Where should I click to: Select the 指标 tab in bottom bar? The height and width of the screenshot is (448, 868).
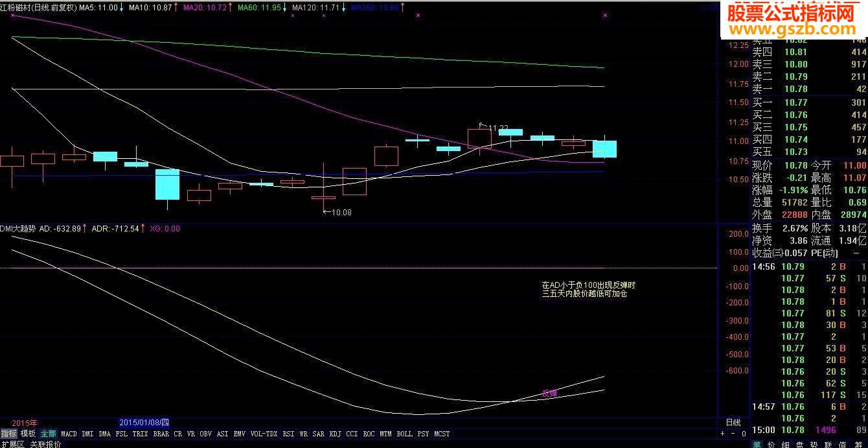coord(9,434)
